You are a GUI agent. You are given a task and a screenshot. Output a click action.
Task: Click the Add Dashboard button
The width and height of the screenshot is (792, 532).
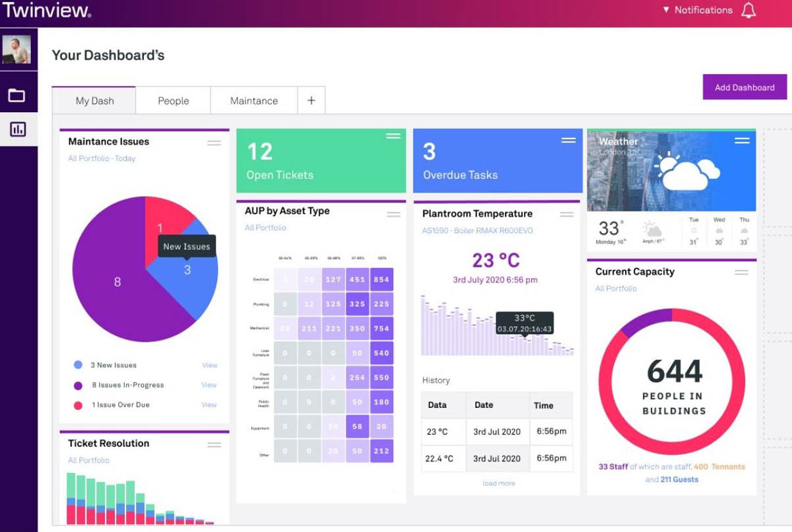point(745,87)
